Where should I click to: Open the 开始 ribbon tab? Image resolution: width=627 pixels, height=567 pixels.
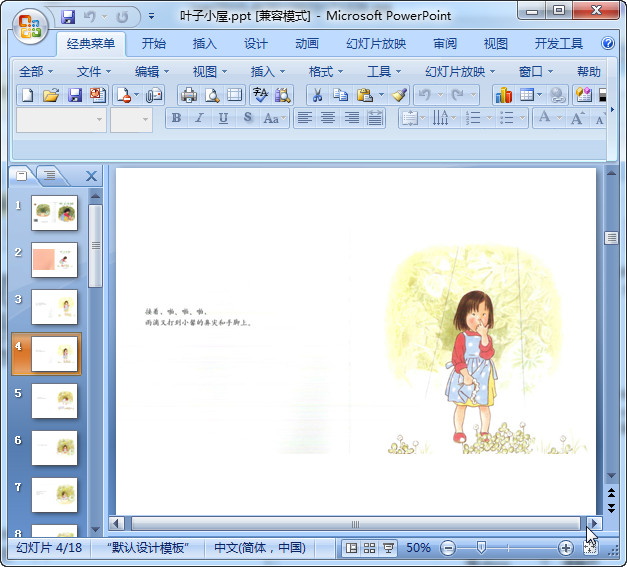click(x=154, y=44)
